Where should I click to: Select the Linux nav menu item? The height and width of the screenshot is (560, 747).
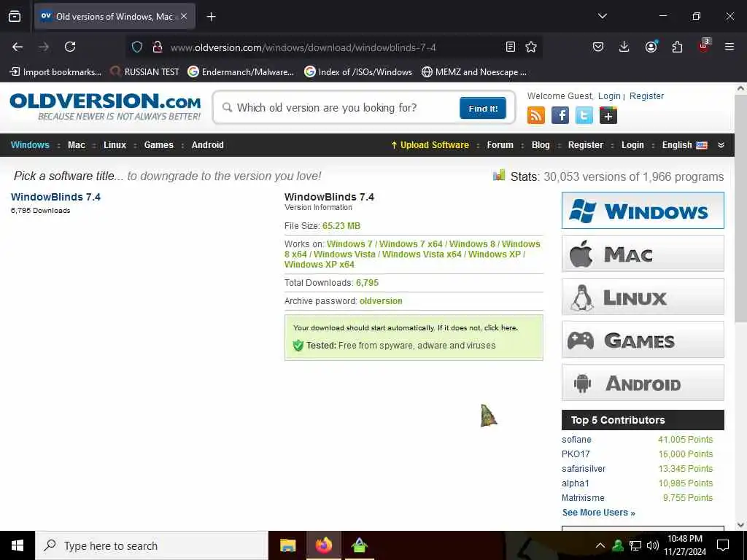pyautogui.click(x=115, y=145)
